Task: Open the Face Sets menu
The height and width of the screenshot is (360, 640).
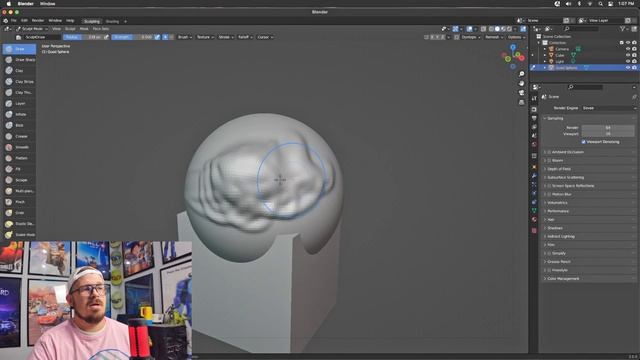Action: pos(100,29)
